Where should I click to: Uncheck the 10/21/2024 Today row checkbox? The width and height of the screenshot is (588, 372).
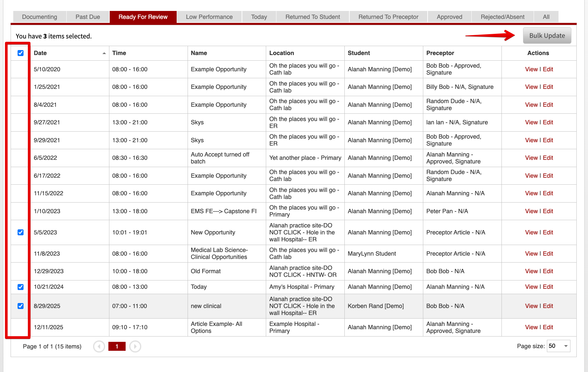tap(21, 287)
